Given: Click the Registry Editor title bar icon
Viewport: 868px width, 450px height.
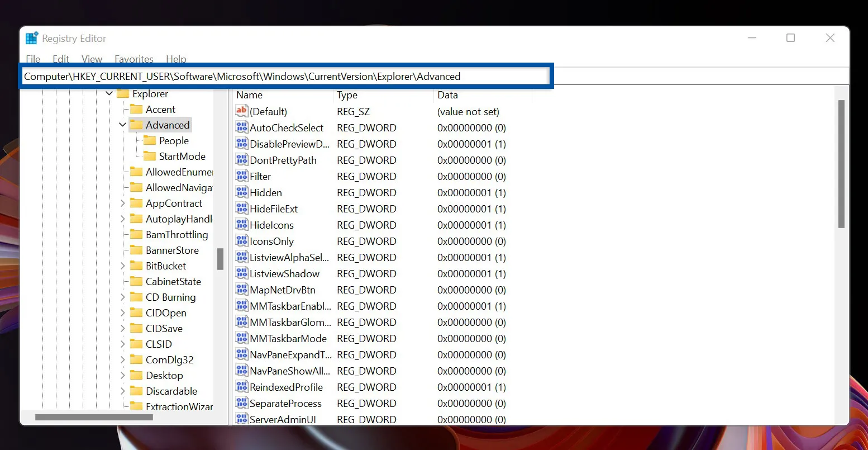Looking at the screenshot, I should tap(31, 37).
